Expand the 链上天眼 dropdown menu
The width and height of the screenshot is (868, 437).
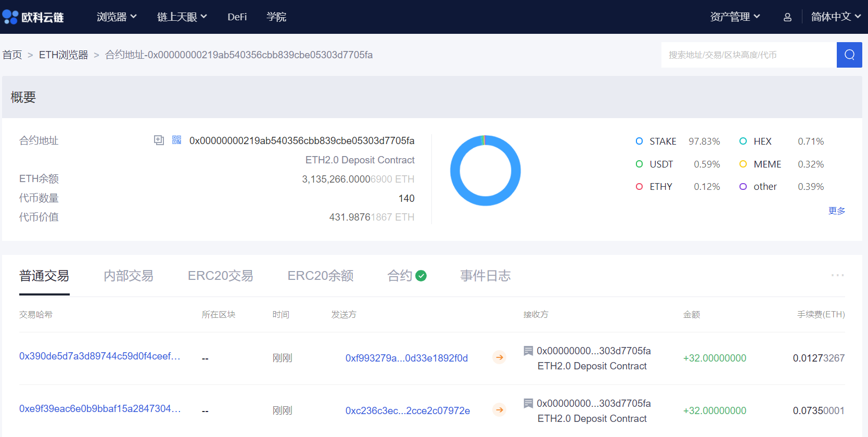[x=182, y=17]
